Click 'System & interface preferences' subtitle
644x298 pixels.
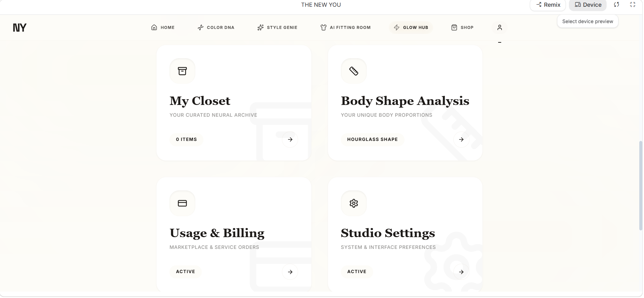(x=388, y=247)
